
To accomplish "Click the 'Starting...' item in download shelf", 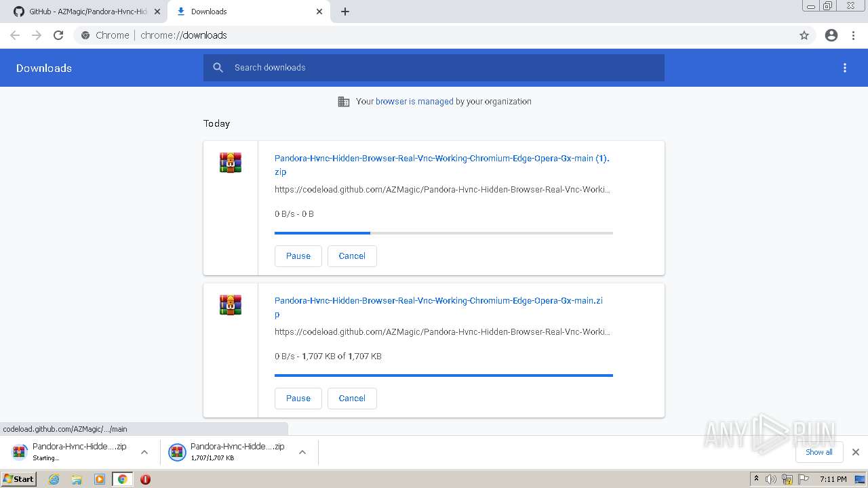I will (x=70, y=452).
